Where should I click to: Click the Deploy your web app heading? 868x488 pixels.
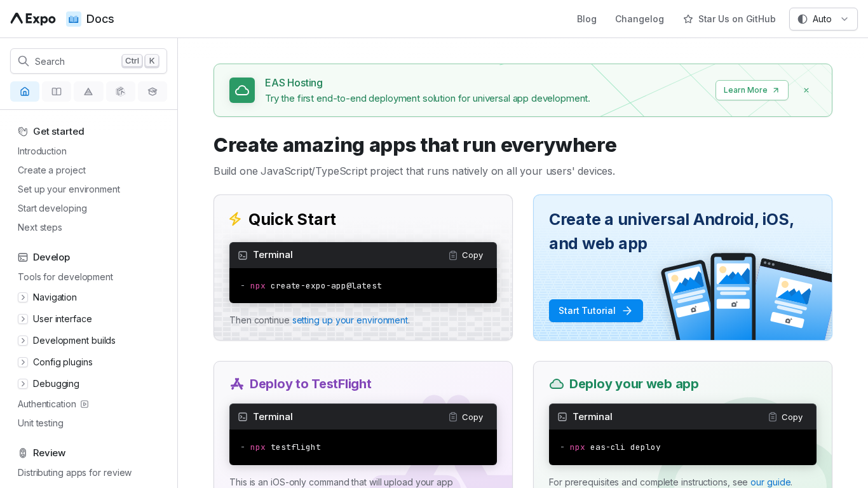point(634,384)
